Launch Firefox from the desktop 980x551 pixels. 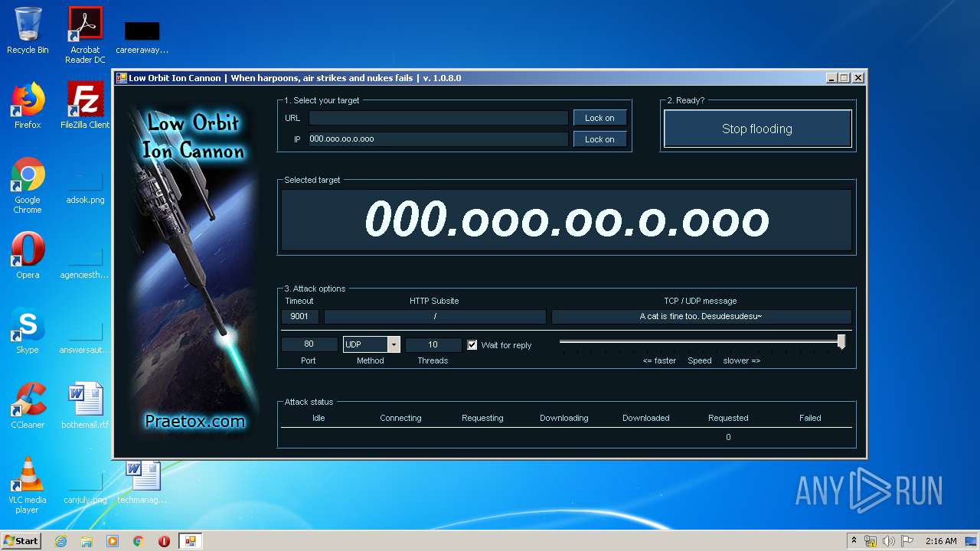tap(28, 106)
